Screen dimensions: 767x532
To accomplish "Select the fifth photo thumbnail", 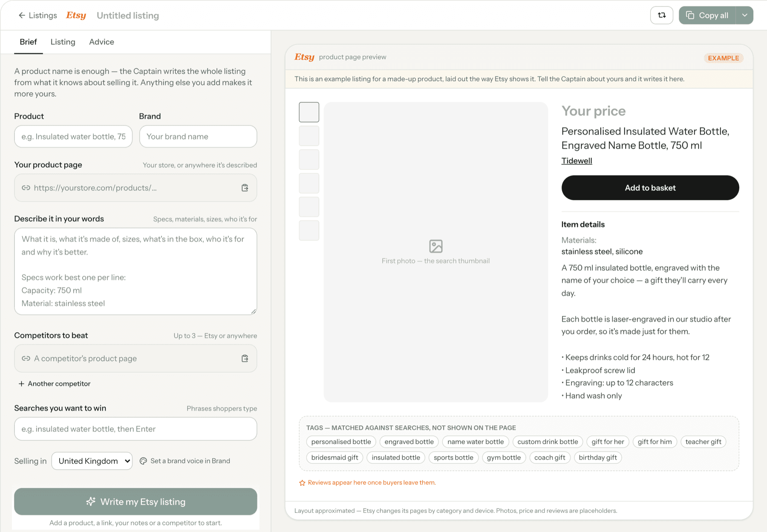I will pyautogui.click(x=309, y=207).
